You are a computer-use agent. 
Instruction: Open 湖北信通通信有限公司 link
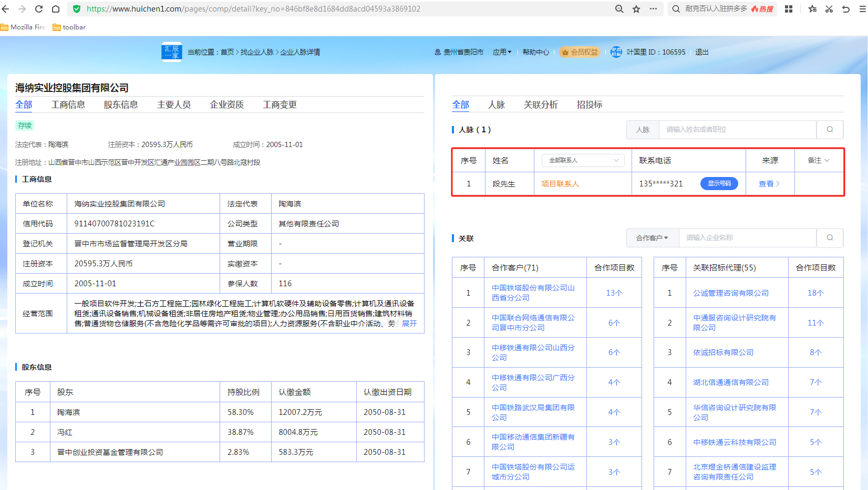tap(731, 382)
